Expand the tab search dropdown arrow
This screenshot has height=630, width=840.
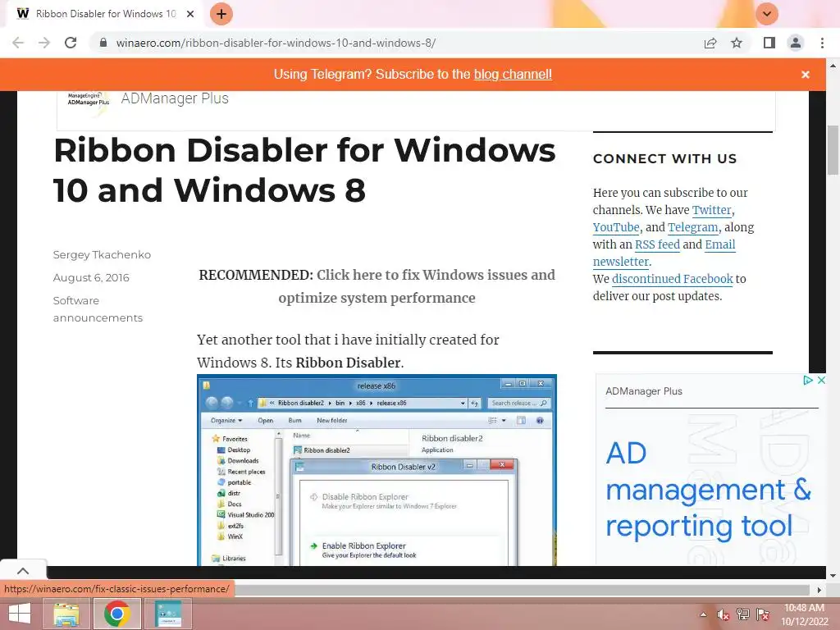pyautogui.click(x=767, y=14)
